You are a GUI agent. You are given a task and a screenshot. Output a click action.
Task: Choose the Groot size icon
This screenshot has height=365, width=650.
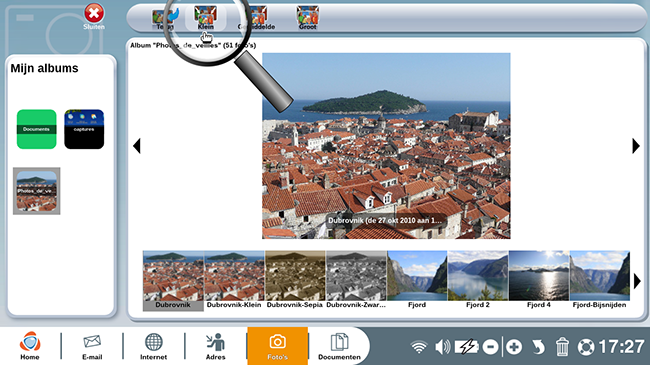coord(308,18)
